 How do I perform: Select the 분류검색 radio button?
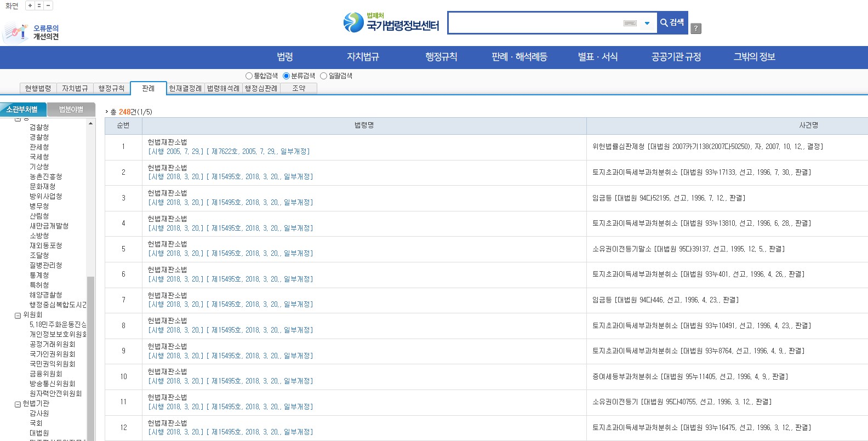pos(286,76)
